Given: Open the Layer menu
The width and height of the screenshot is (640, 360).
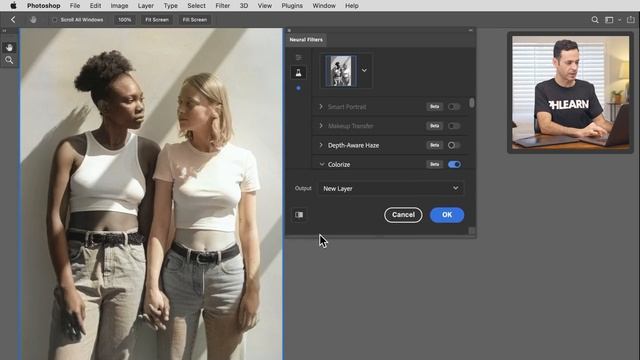Looking at the screenshot, I should coord(145,6).
